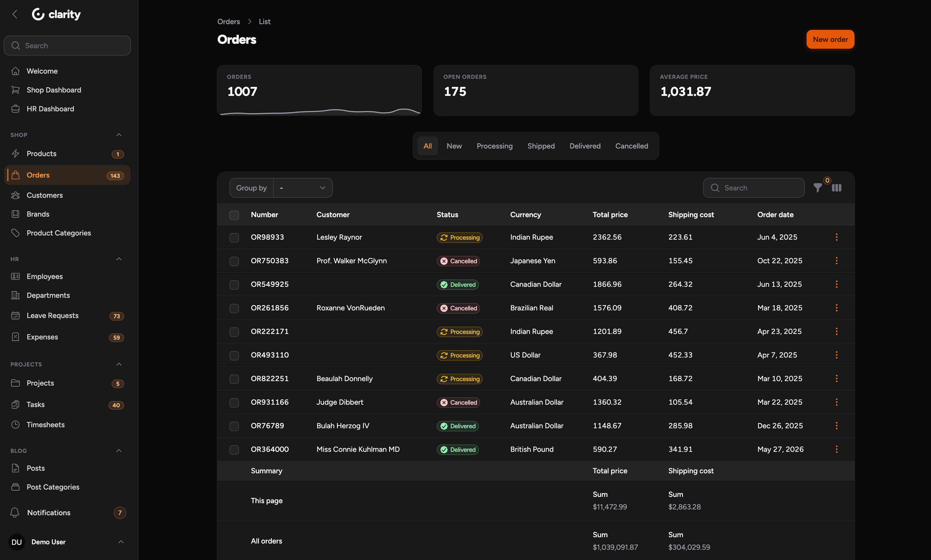Switch to the Cancelled tab
Screen dimensions: 931x560
coord(631,146)
